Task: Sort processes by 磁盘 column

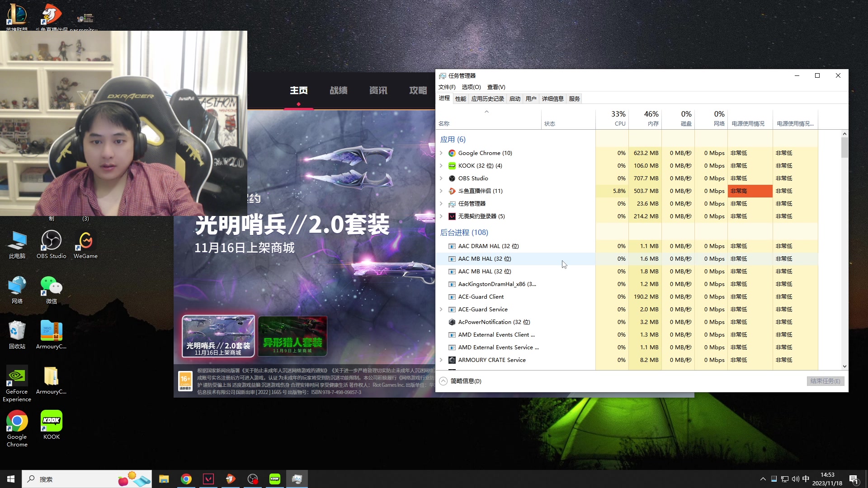Action: pyautogui.click(x=678, y=118)
